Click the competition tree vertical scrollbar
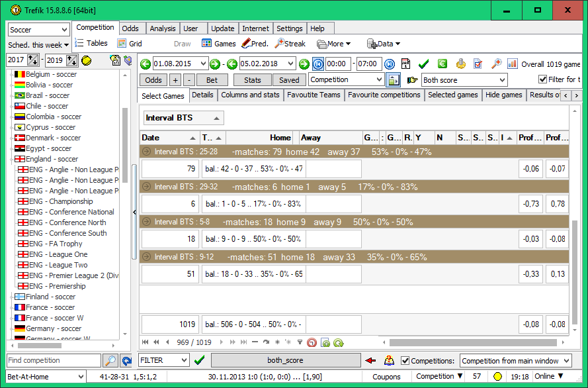Screen dimensions: 588x388 (x=125, y=145)
